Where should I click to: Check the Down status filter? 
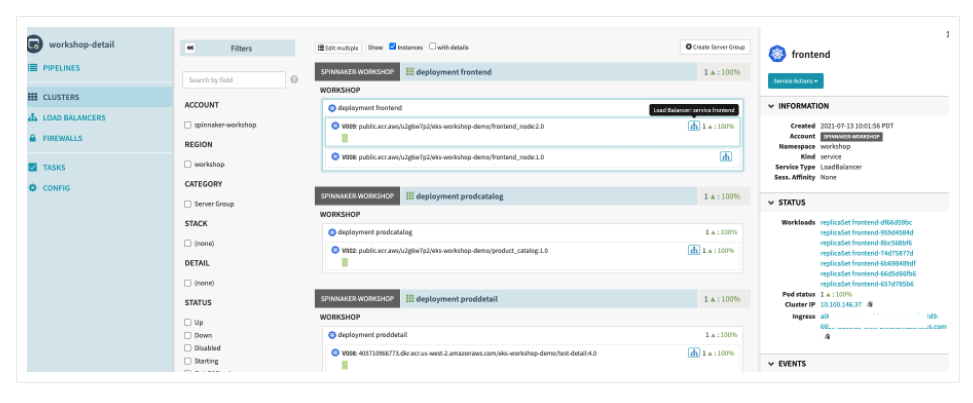point(188,335)
